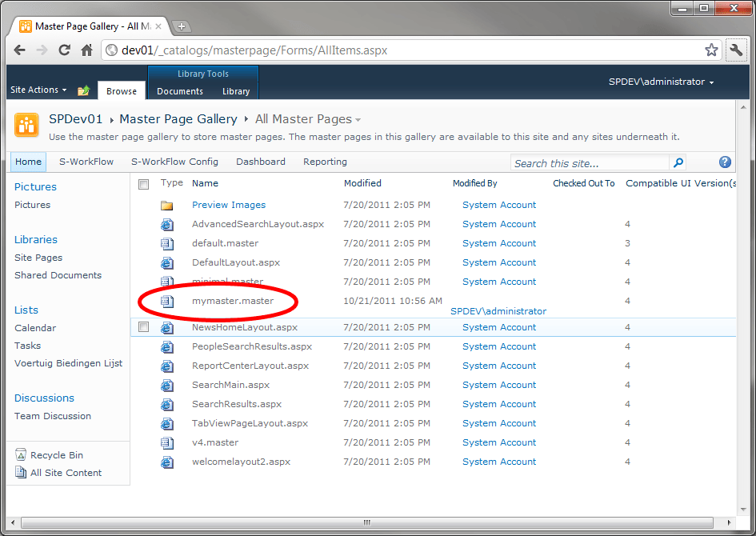Click the welcomelayout2.aspx file icon
The height and width of the screenshot is (536, 756).
[x=167, y=462]
